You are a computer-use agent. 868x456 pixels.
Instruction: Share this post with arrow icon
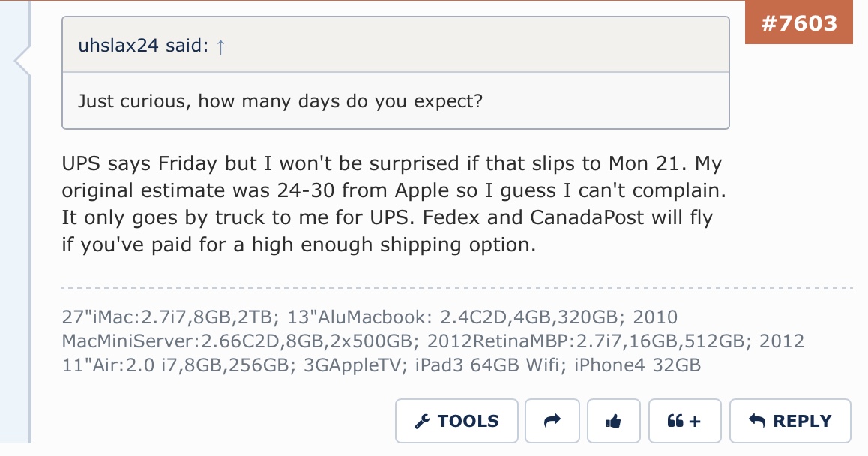tap(552, 421)
